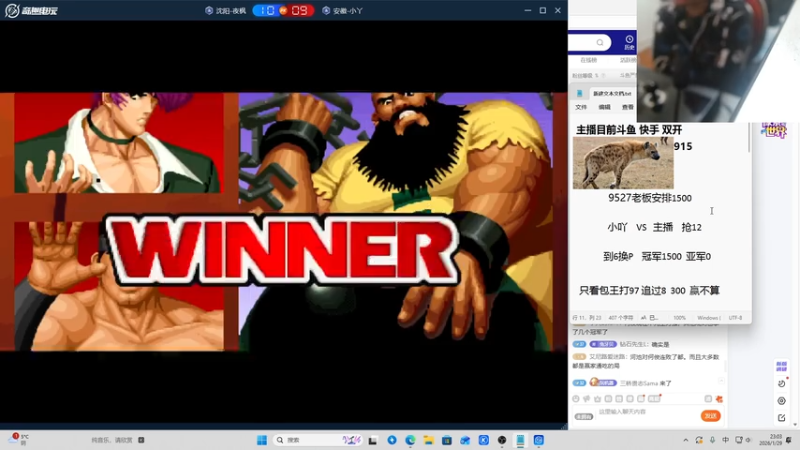This screenshot has height=450, width=800.
Task: Click the volume icon in system tray
Action: [748, 440]
